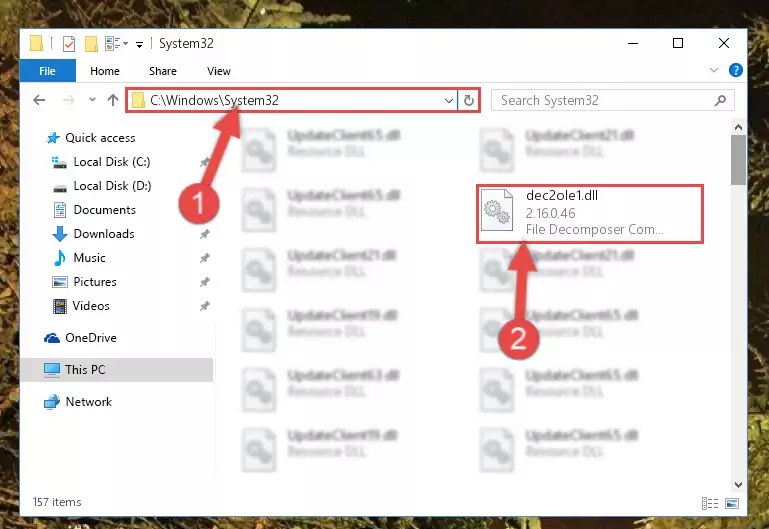769x529 pixels.
Task: Minimize the System32 window
Action: point(633,44)
